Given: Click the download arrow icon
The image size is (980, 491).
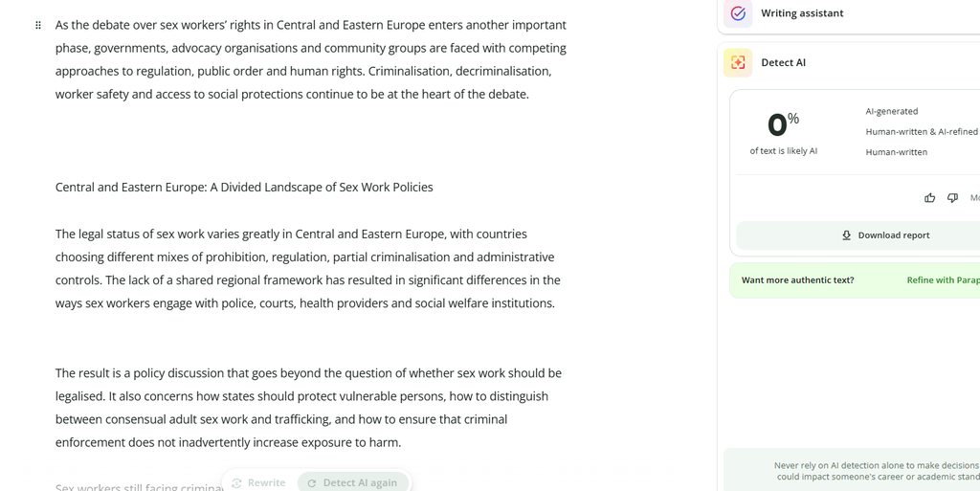Looking at the screenshot, I should tap(846, 234).
